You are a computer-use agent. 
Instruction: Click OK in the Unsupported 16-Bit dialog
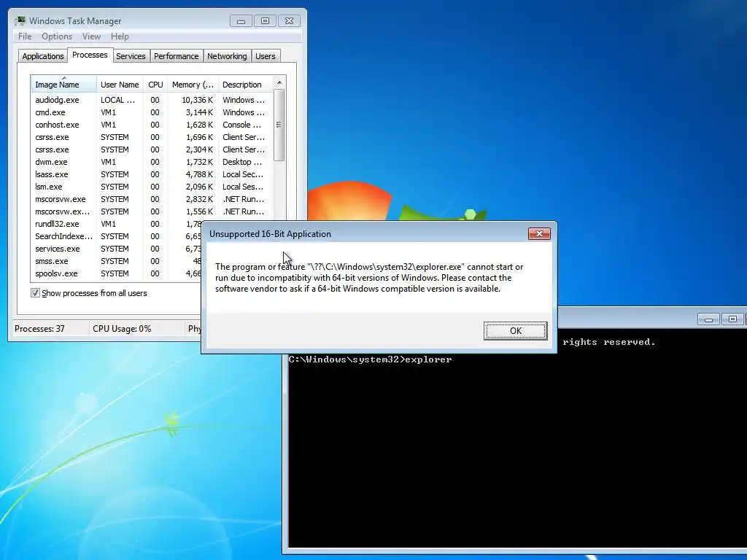(515, 330)
